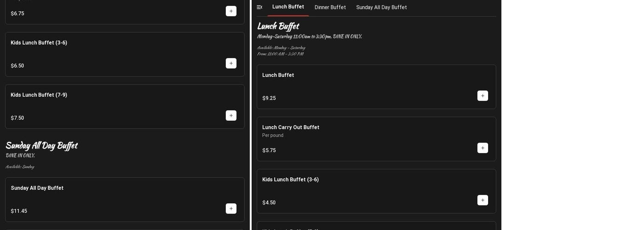Screen dimensions: 644x230
Task: Click the large Lunch Buffet section heading
Action: (278, 26)
